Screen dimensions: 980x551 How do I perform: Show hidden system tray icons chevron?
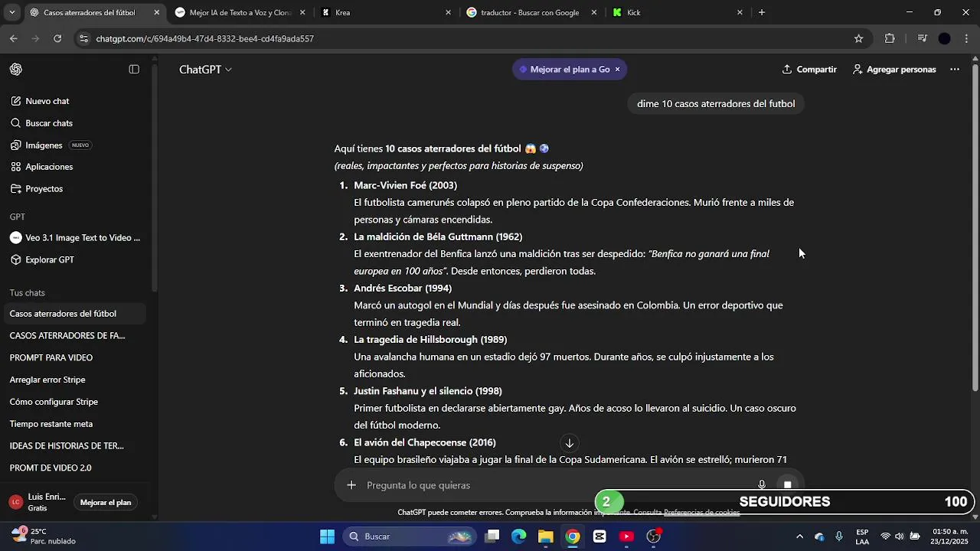click(800, 536)
